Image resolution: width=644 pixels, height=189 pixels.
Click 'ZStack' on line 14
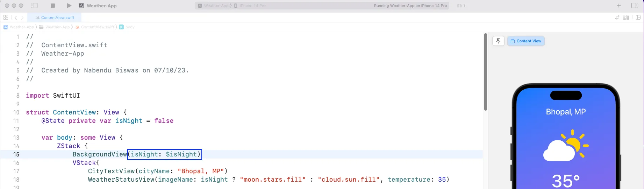pyautogui.click(x=69, y=146)
